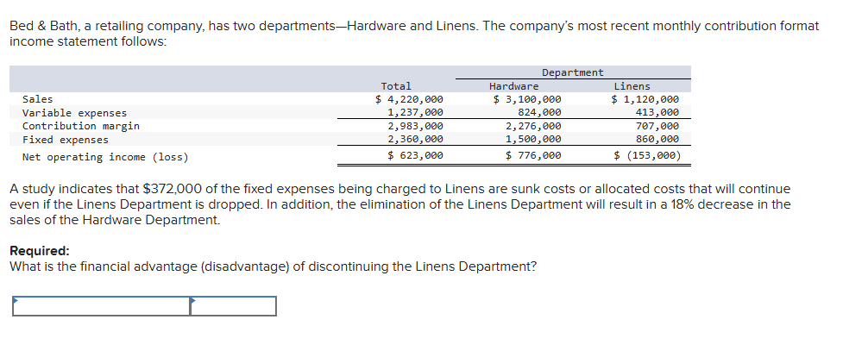Select Total contribution margin 2,983,000
868x351 pixels.
click(x=415, y=126)
